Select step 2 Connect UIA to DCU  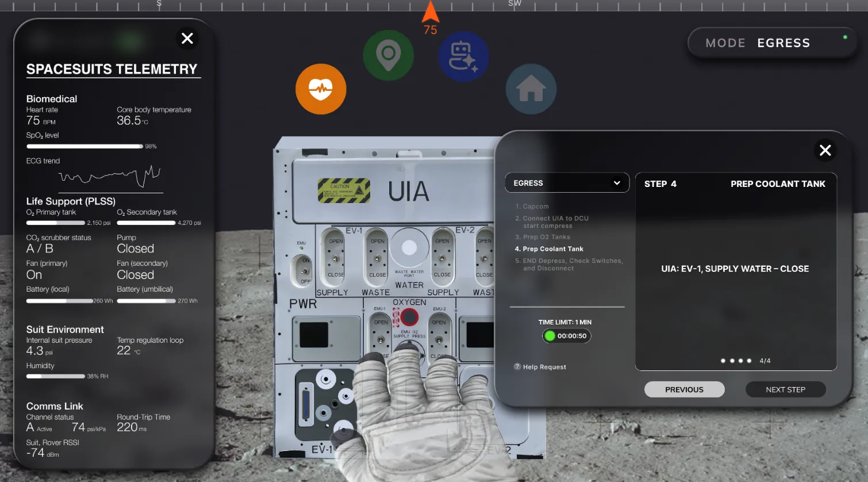coord(552,222)
